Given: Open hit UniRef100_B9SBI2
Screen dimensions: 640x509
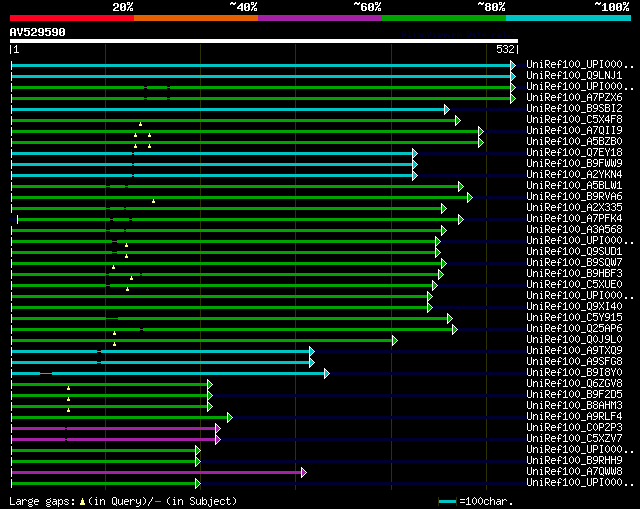Looking at the screenshot, I should [x=574, y=109].
